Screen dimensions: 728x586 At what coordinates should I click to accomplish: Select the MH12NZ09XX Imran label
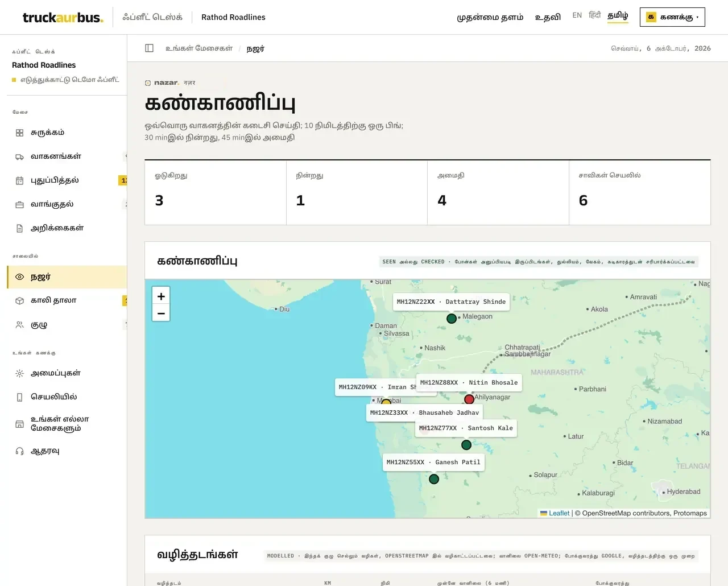point(376,387)
